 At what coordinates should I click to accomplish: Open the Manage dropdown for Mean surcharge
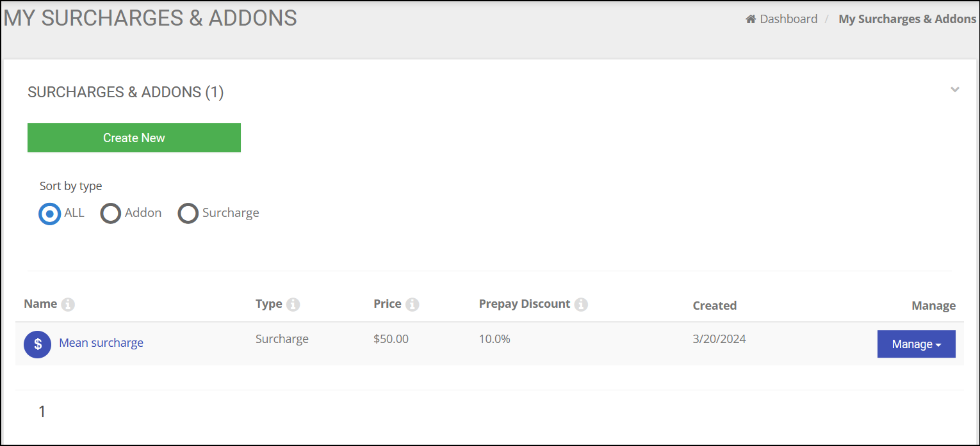click(917, 344)
